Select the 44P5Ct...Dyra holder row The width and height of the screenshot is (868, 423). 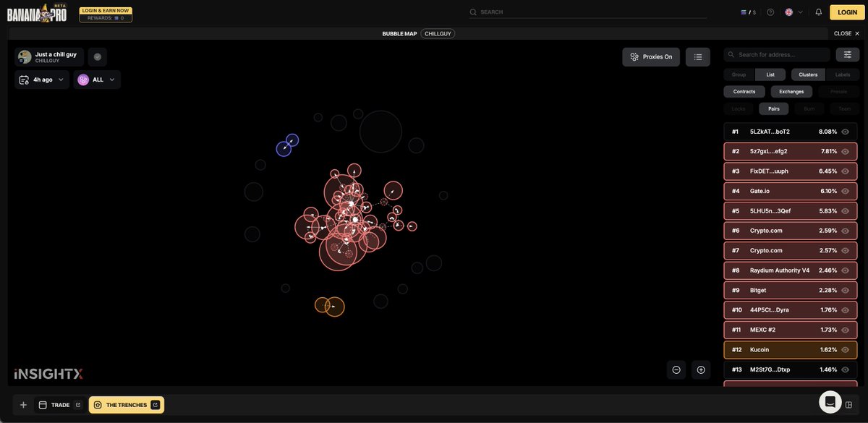pos(791,310)
